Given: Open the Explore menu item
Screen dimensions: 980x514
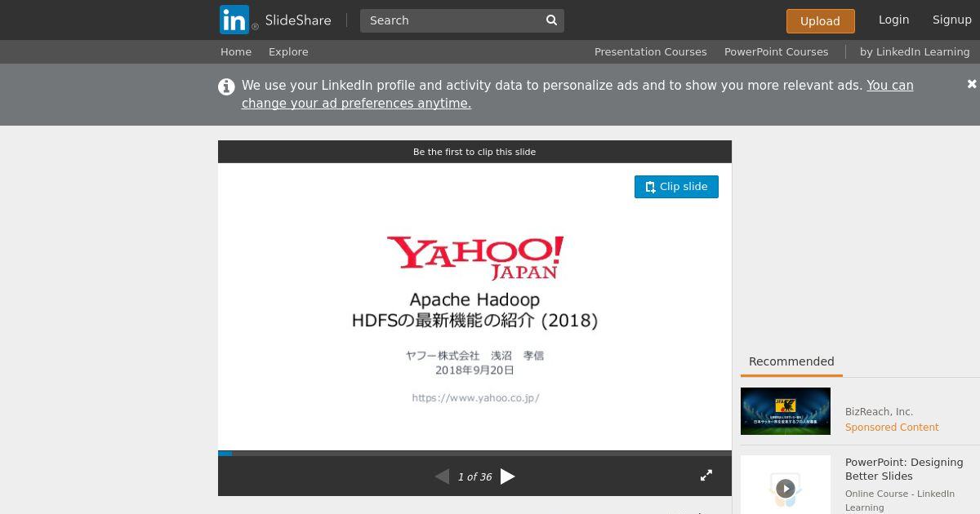Looking at the screenshot, I should click(x=288, y=51).
